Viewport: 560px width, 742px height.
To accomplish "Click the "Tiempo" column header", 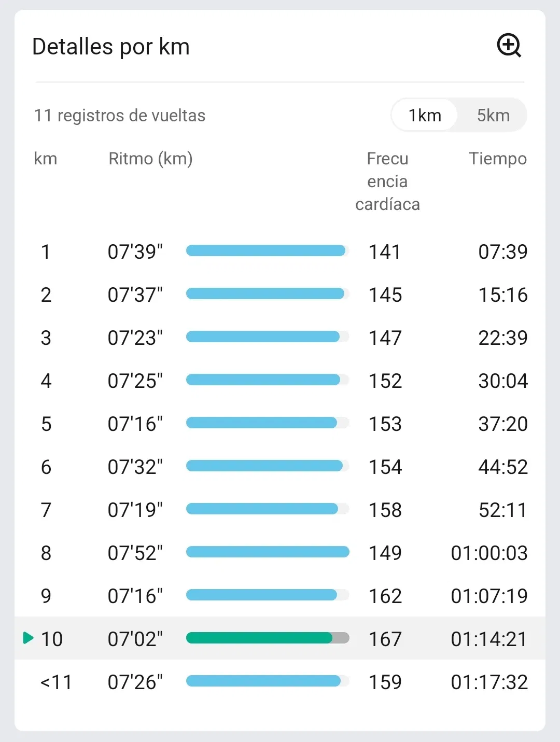I will (497, 159).
